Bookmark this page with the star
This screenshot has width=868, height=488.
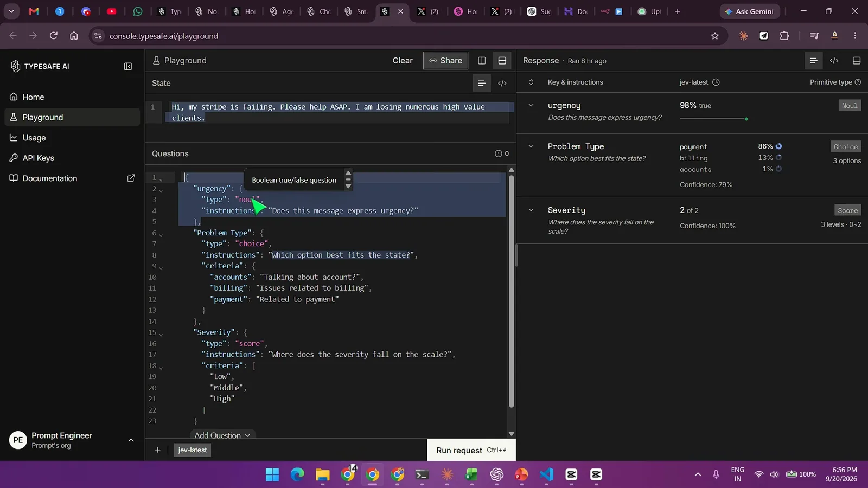[715, 36]
